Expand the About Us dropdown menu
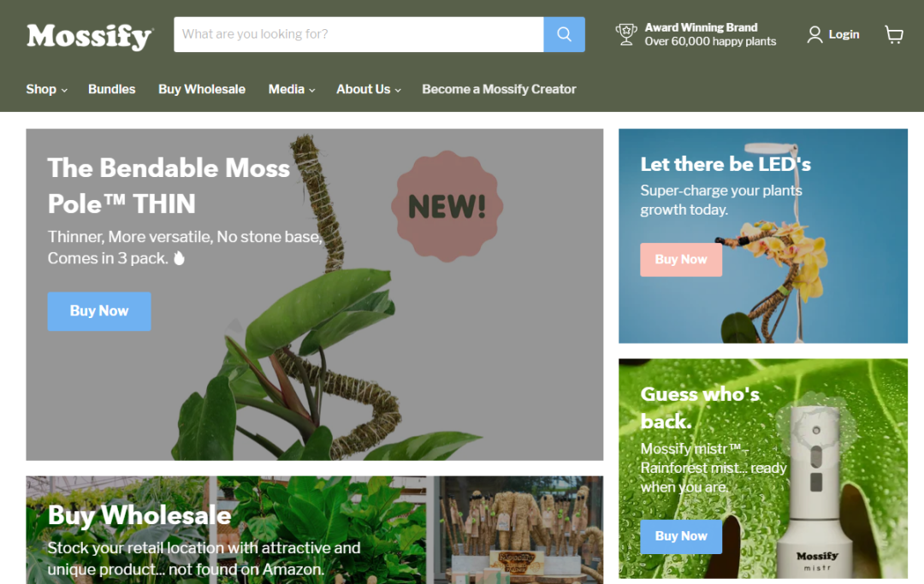Viewport: 924px width, 584px height. click(369, 90)
